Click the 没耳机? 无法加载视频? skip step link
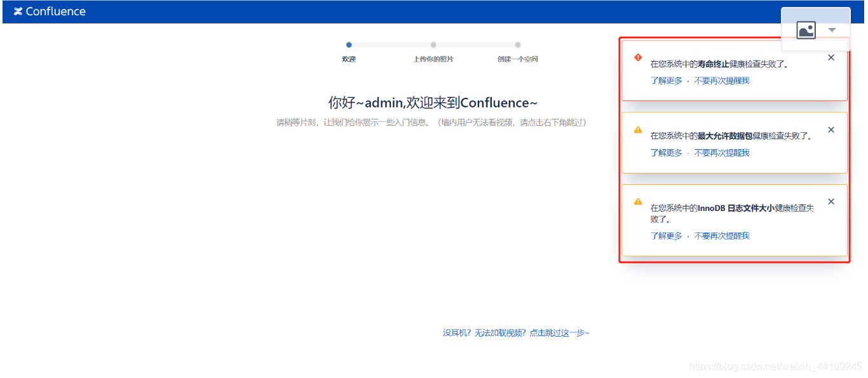Screen dimensions: 868x378 point(516,333)
